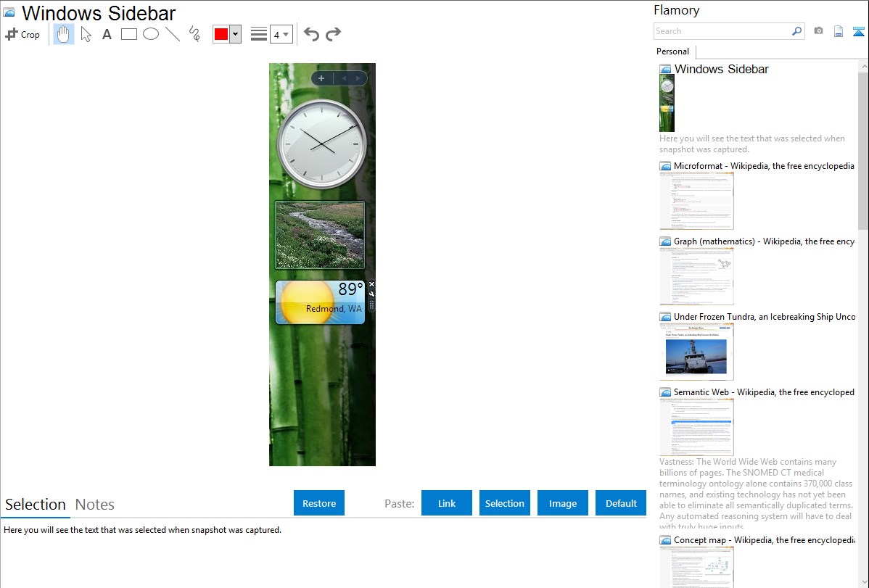Click the Default paste button
Screen dimensions: 869x588
pyautogui.click(x=621, y=503)
